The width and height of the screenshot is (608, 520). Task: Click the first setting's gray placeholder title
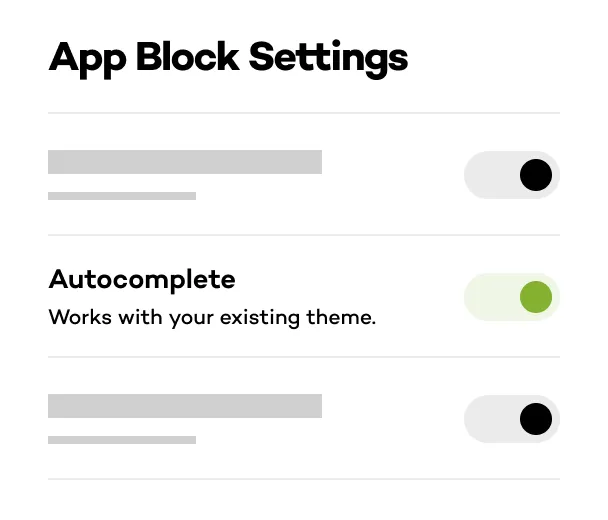[185, 162]
